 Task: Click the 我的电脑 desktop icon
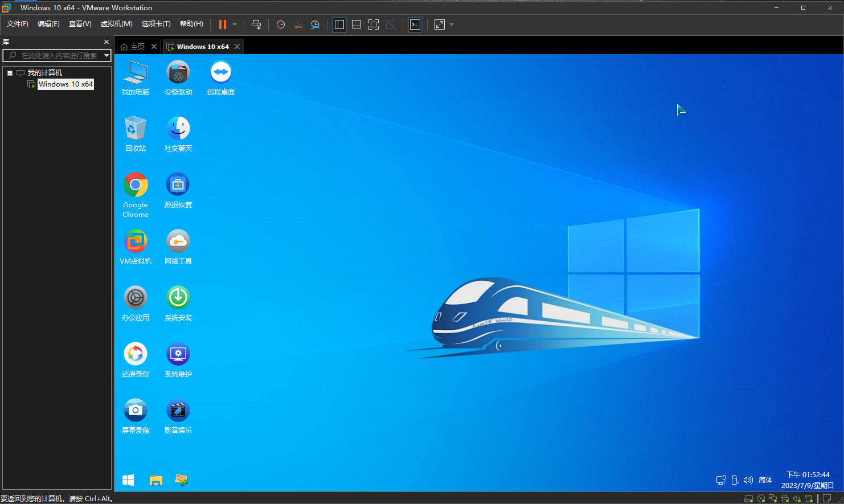(136, 79)
